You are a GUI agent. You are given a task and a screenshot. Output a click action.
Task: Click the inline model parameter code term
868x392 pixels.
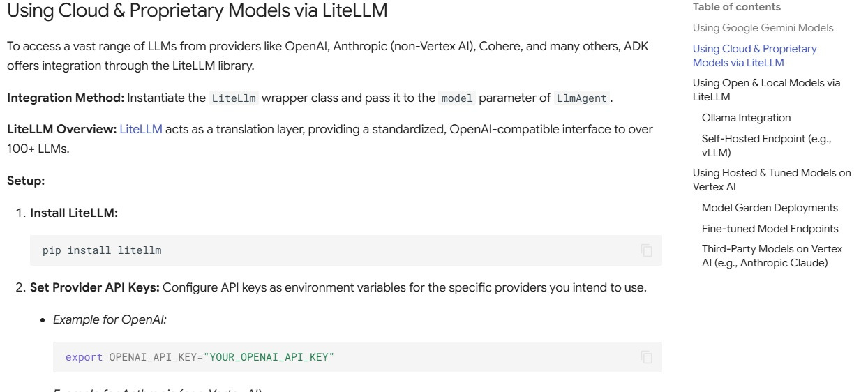pos(457,98)
